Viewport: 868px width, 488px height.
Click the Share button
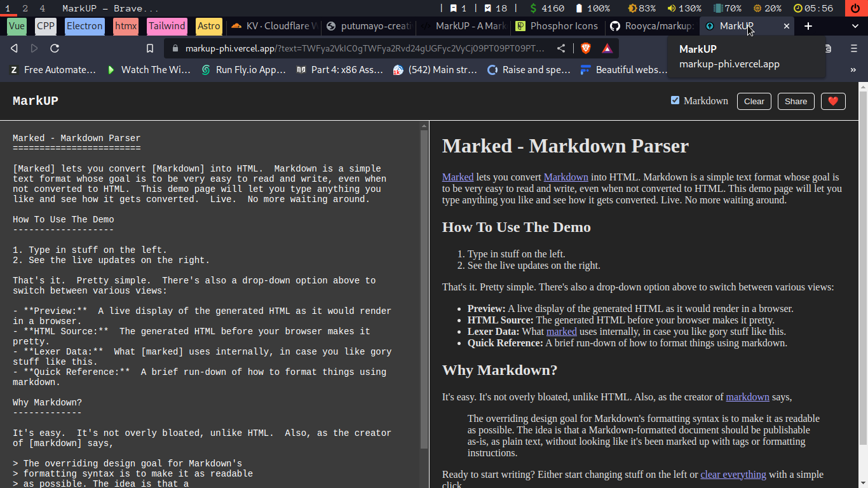(x=796, y=101)
